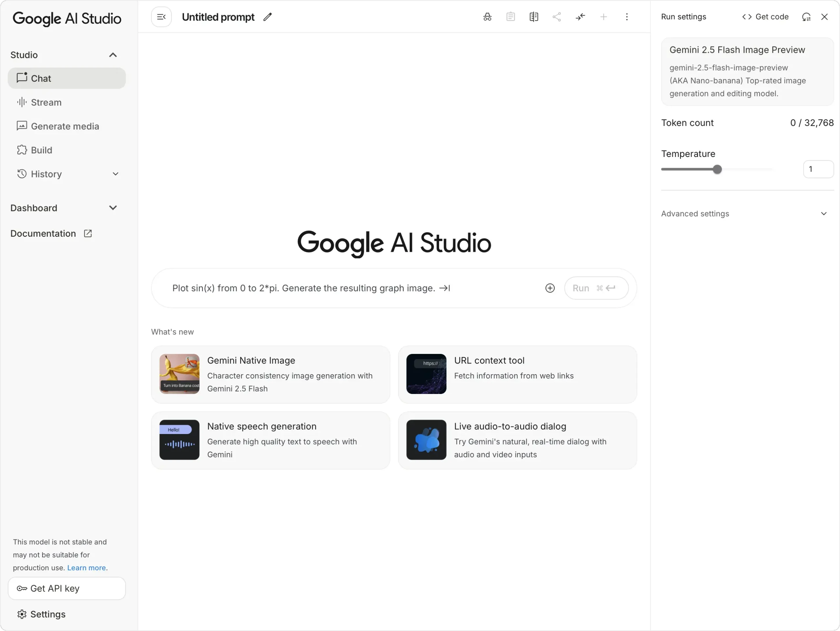Open the Native speech generation card

coord(271,441)
